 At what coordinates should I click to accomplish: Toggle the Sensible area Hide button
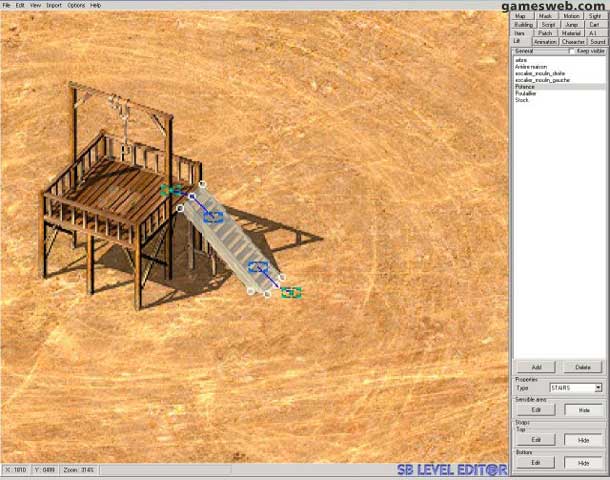583,410
